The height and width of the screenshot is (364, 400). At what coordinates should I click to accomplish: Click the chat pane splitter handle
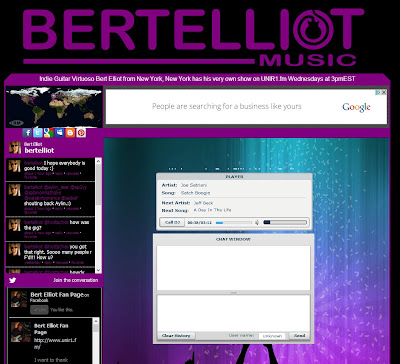pyautogui.click(x=233, y=293)
